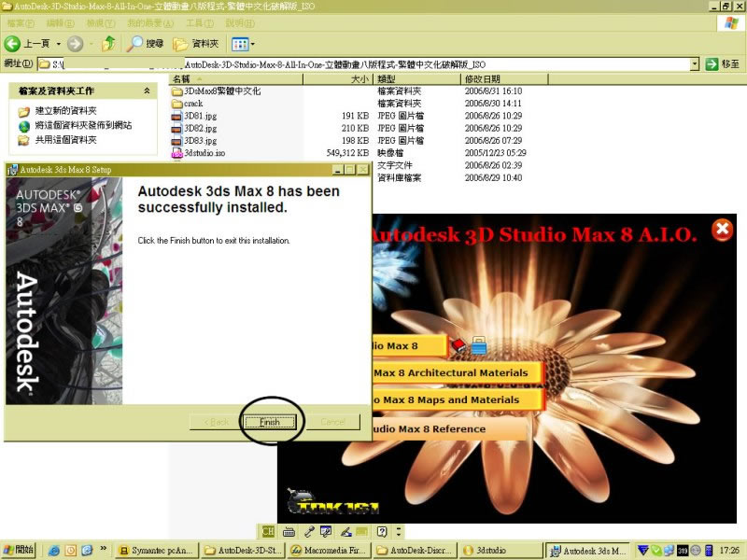
Task: Click the Studio Max 8 Reference button
Action: [449, 428]
